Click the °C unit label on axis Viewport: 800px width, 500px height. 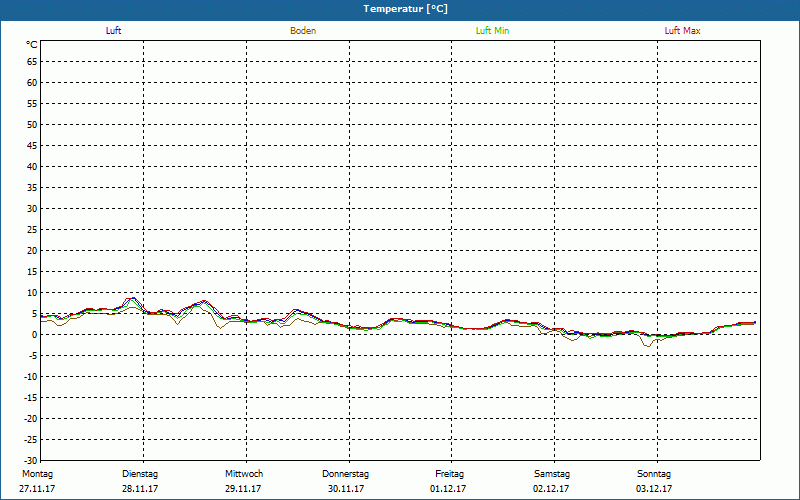[32, 45]
